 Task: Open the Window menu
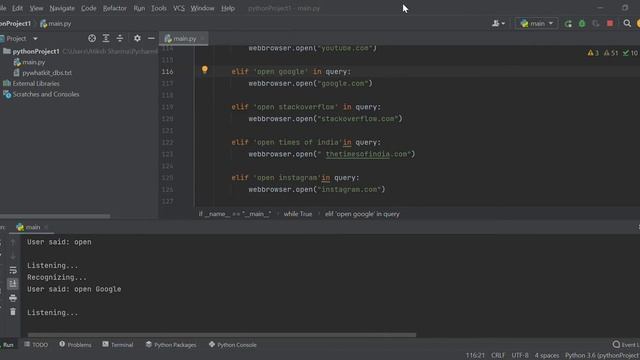click(x=202, y=8)
